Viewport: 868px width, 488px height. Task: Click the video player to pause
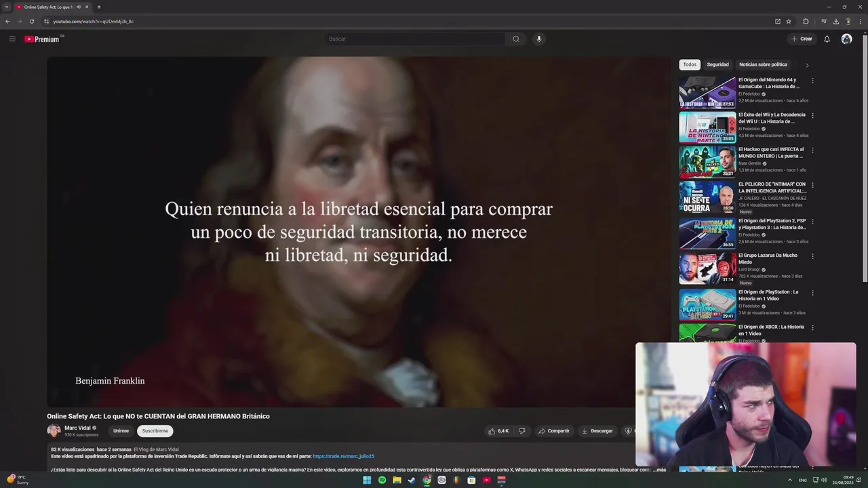pos(358,231)
